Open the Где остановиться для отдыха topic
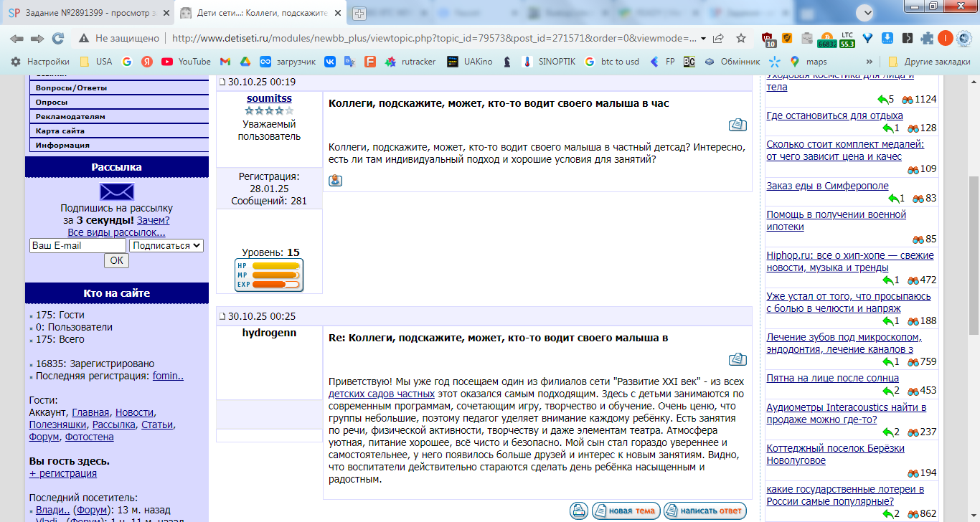The image size is (980, 522). 835,115
